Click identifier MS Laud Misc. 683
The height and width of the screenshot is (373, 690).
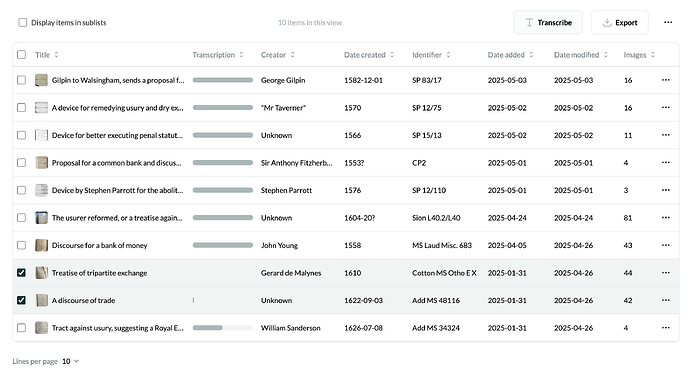tap(442, 245)
